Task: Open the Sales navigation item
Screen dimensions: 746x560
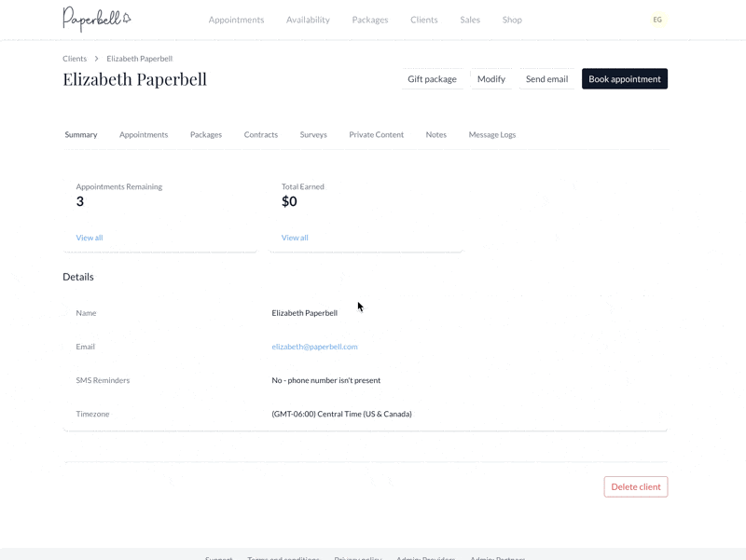Action: pyautogui.click(x=470, y=20)
